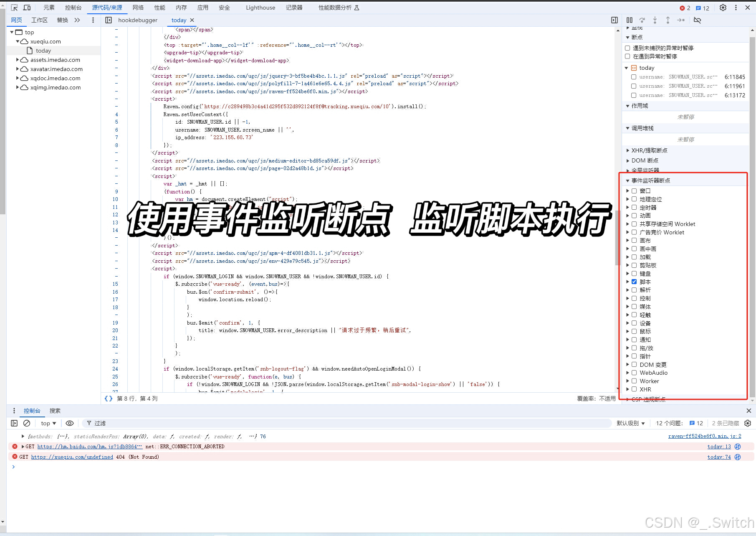Viewport: 756px width, 536px height.
Task: Click 覆盖率: 不适用 status text
Action: (x=596, y=399)
